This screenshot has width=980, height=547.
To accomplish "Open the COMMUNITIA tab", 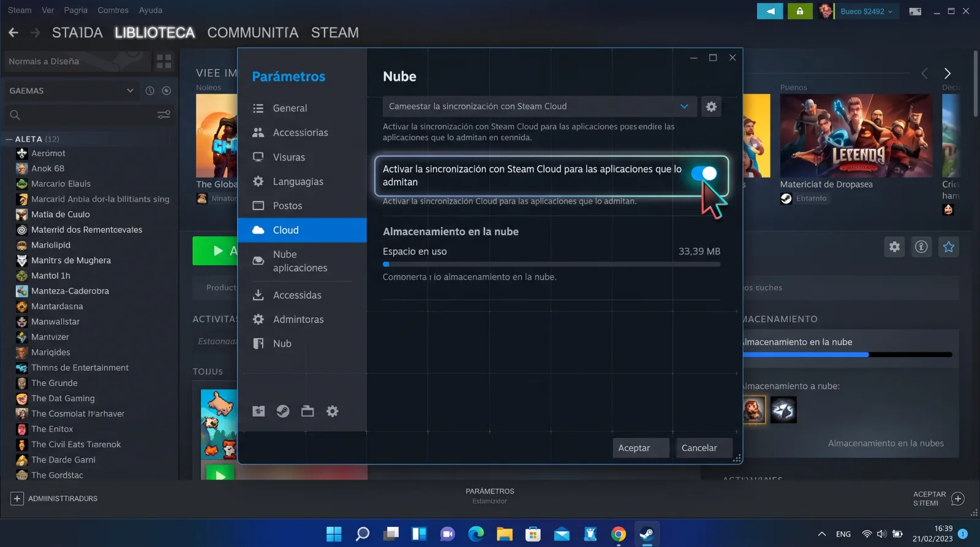I will [x=253, y=32].
